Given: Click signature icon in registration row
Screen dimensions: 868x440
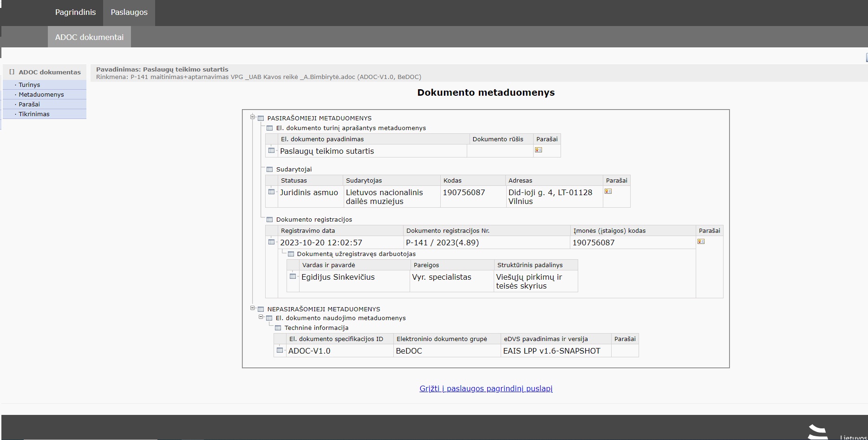Looking at the screenshot, I should click(x=701, y=242).
